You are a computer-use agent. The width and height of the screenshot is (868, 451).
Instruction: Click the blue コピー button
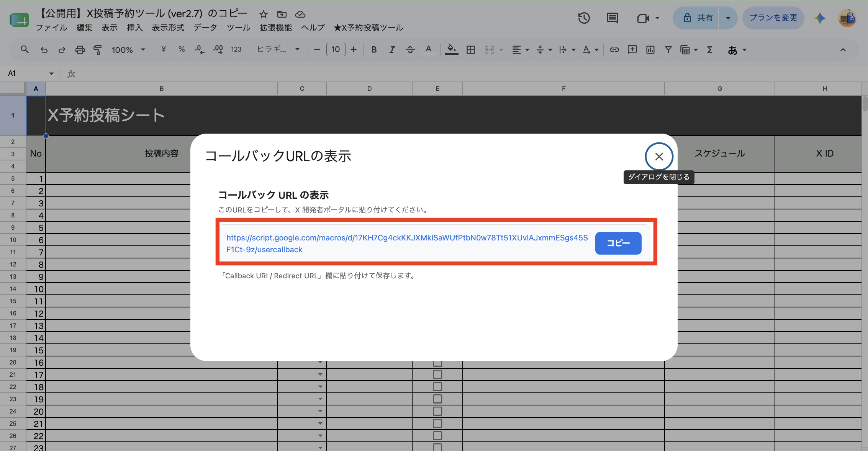(x=618, y=243)
